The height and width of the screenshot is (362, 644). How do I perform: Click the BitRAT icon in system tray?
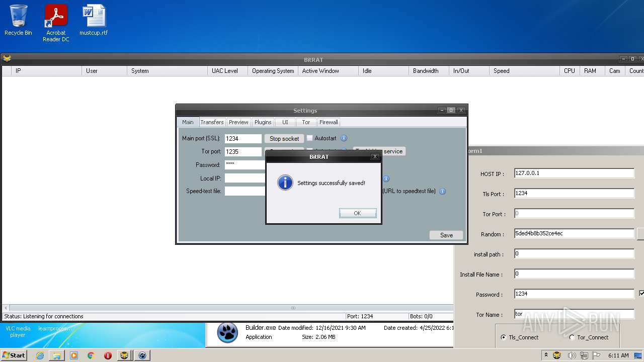click(x=557, y=355)
